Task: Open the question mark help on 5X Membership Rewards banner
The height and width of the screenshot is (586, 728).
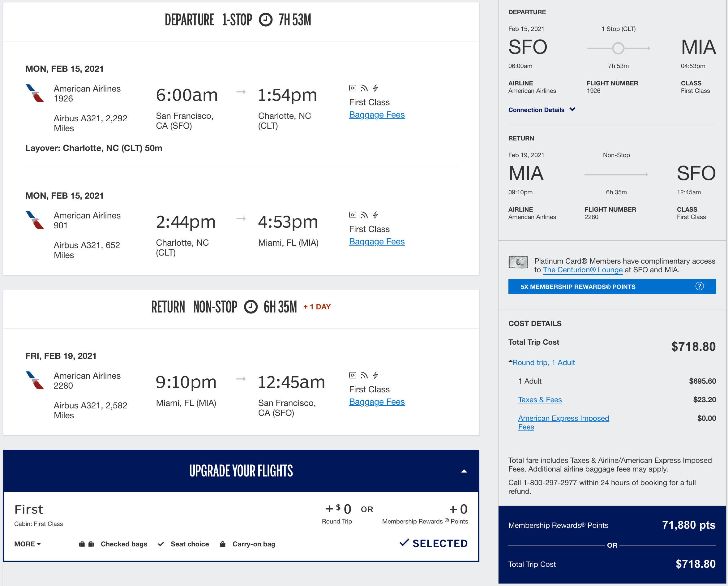Action: [699, 286]
